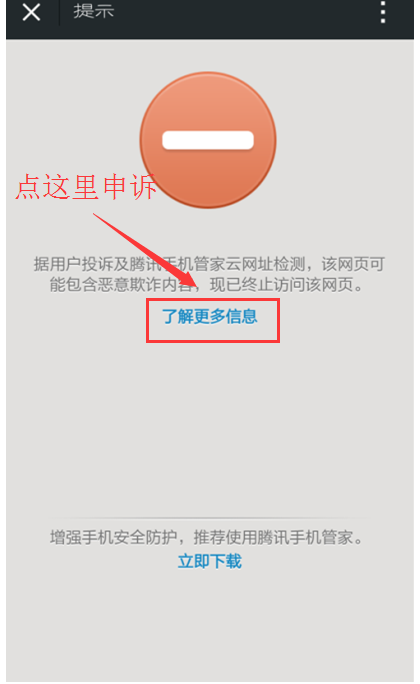Click the red arrowhead tip

click(198, 288)
